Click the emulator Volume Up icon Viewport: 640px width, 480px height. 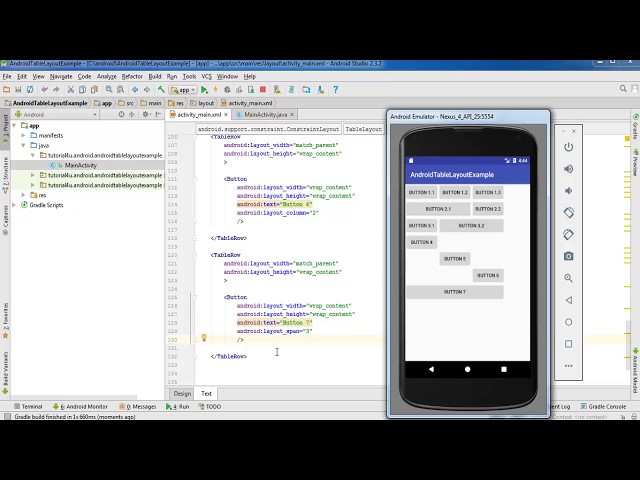[568, 169]
